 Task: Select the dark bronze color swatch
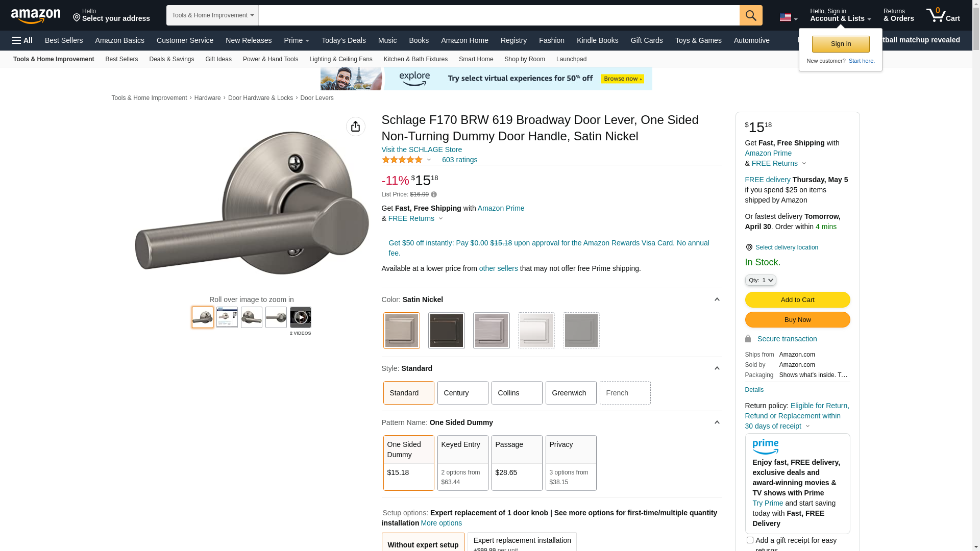tap(447, 331)
